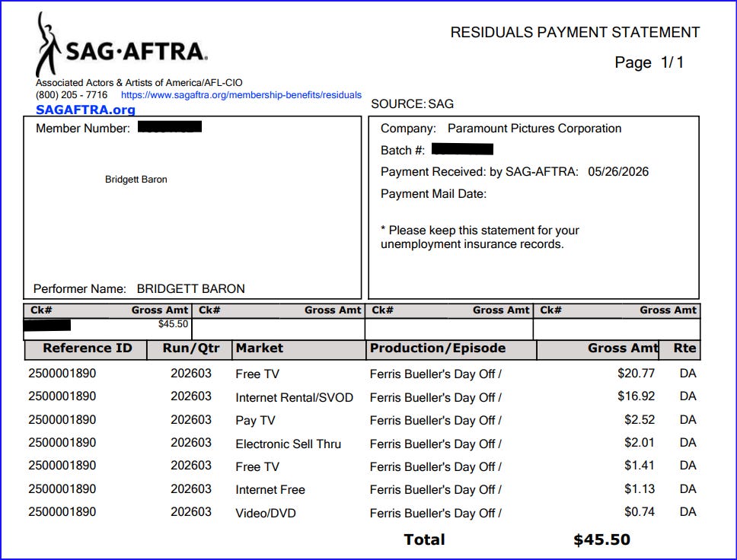
Task: Click the SAG-AFTRA logo figure icon
Action: [48, 44]
